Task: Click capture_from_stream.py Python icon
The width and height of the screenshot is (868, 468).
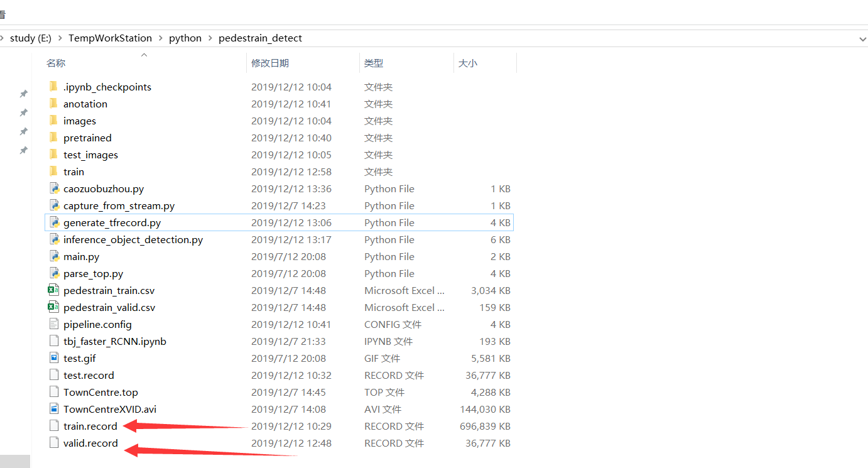Action: [53, 205]
